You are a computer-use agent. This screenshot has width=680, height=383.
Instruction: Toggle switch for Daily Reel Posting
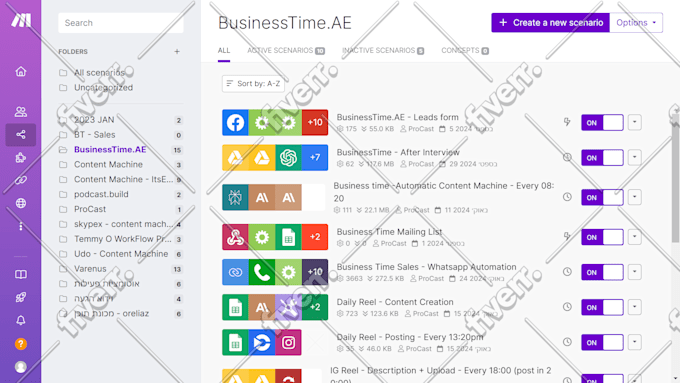602,342
